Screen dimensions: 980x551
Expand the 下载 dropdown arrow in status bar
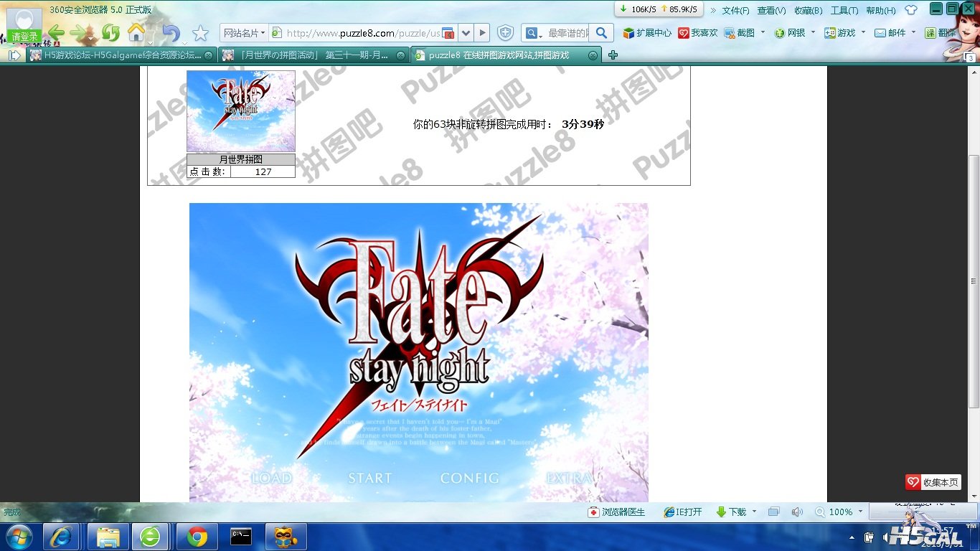[x=754, y=512]
